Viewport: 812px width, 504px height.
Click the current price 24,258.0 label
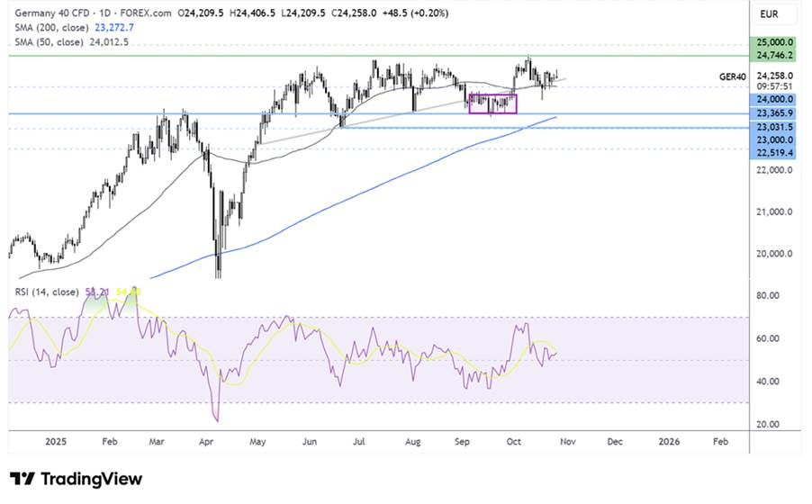coord(775,76)
